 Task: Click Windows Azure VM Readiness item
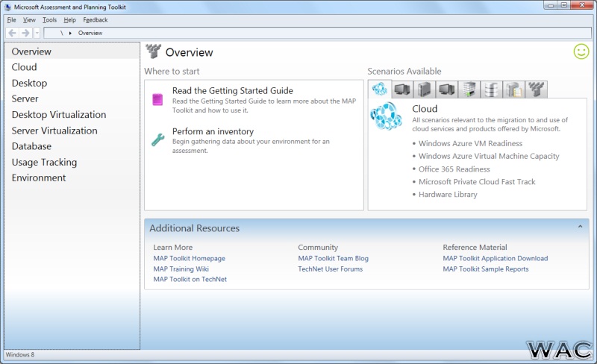470,143
